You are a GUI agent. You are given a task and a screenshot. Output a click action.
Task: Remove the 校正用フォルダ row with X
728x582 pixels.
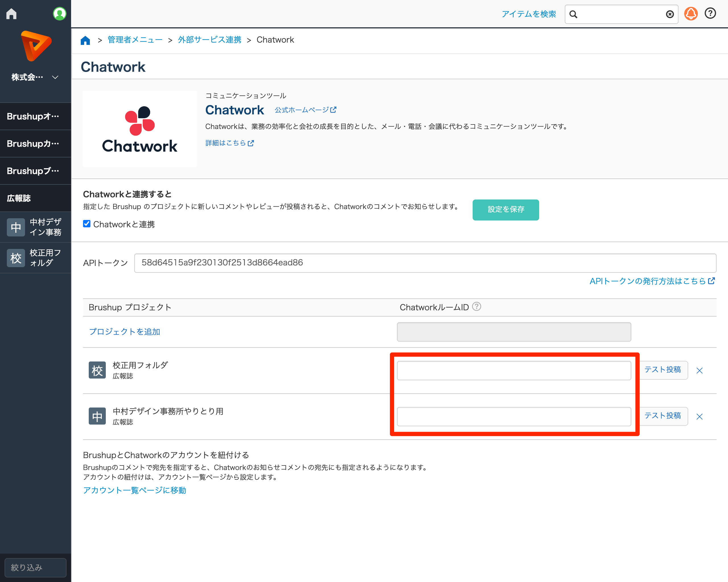pyautogui.click(x=699, y=371)
